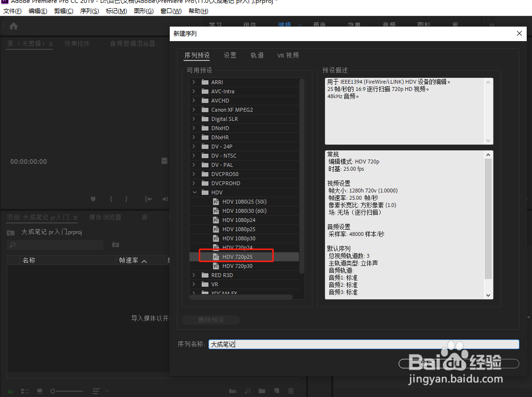Screen dimensions: 532x397
Task: Expand the DV - PAL preset folder
Action: click(194, 164)
